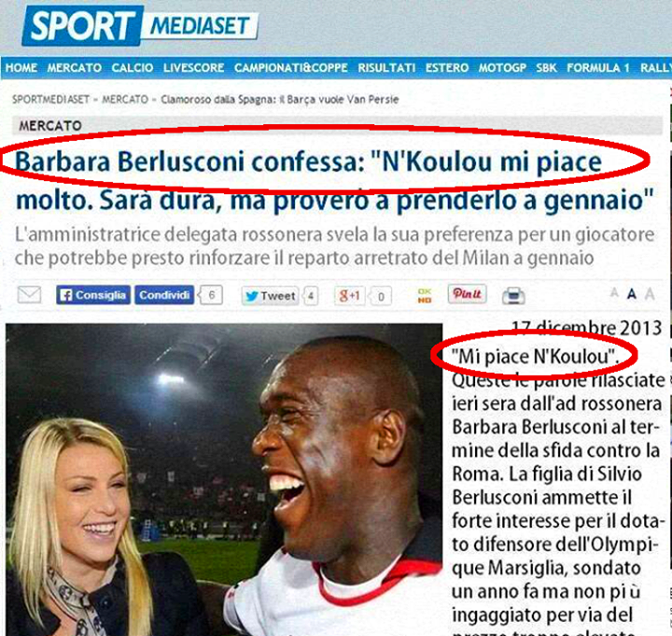Print the article using printer icon
This screenshot has height=636, width=672.
(x=513, y=295)
